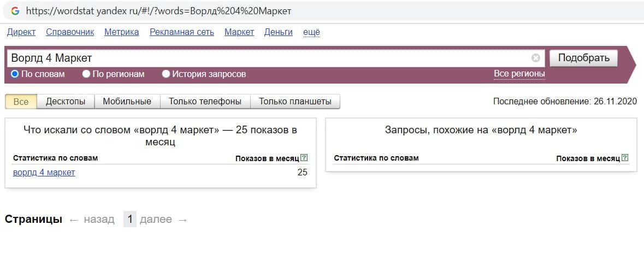644x260 pixels.
Task: Expand the ещё menu link
Action: (x=311, y=32)
